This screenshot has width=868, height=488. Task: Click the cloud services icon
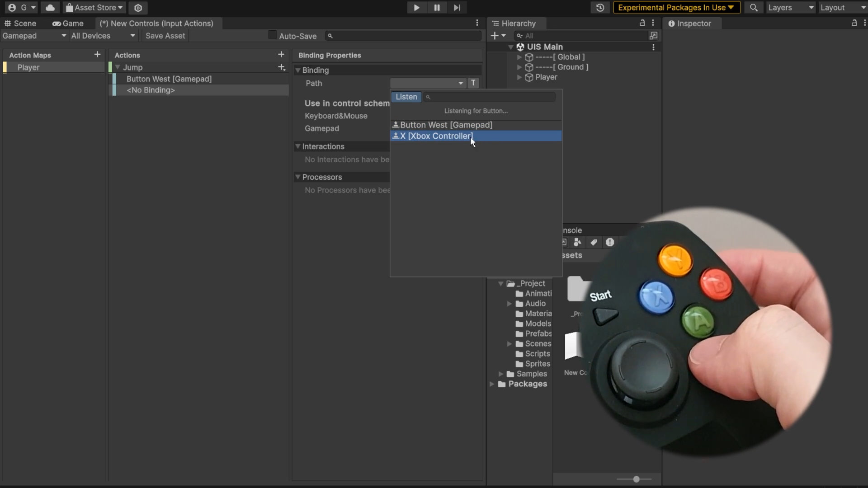(x=50, y=8)
